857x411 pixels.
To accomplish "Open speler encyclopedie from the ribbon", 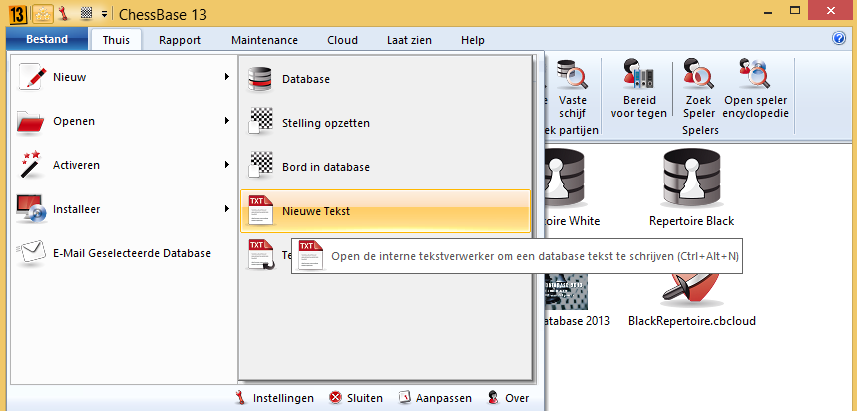I will tap(756, 89).
